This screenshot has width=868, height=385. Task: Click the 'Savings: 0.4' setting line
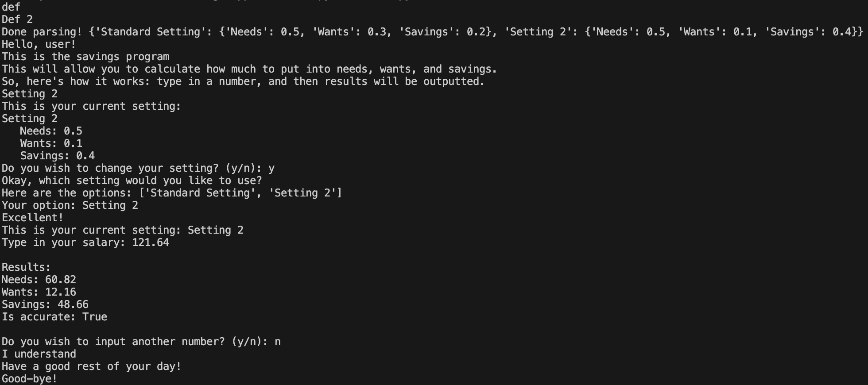[x=57, y=156]
